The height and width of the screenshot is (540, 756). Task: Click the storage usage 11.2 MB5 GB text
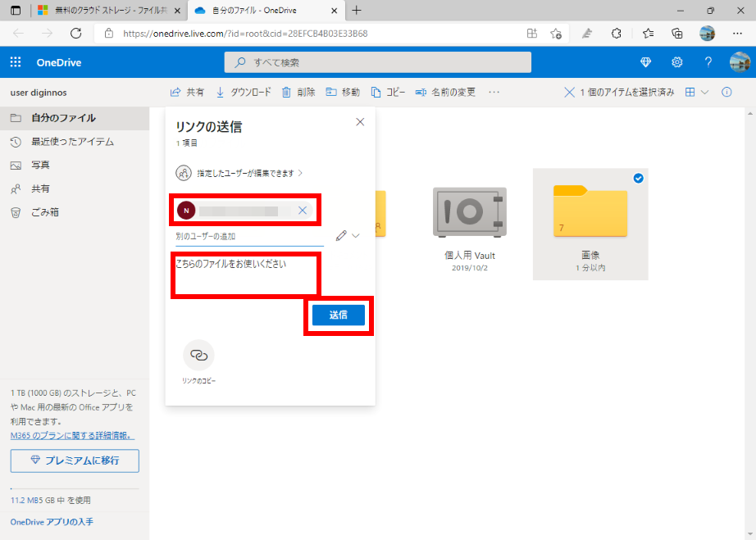(51, 500)
